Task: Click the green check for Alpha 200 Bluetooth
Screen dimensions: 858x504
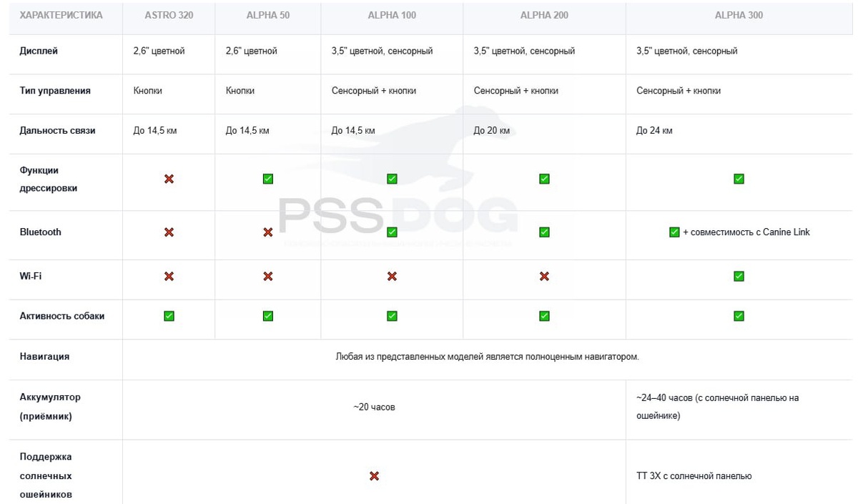Action: (544, 232)
